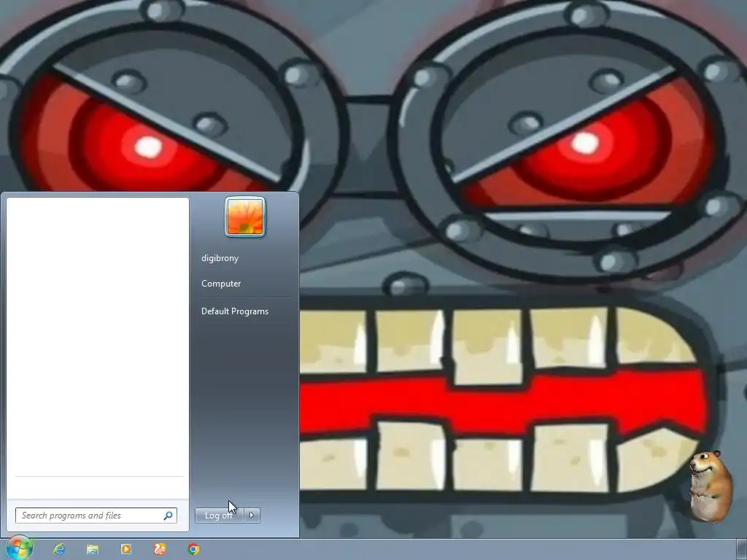Screen dimensions: 747x560
Task: Click the Windows Start orb
Action: point(19,548)
